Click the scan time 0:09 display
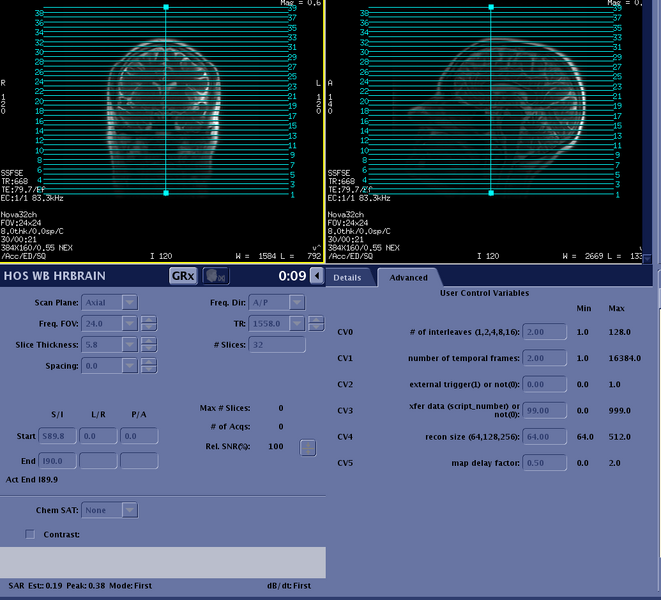The image size is (661, 600). tap(292, 276)
